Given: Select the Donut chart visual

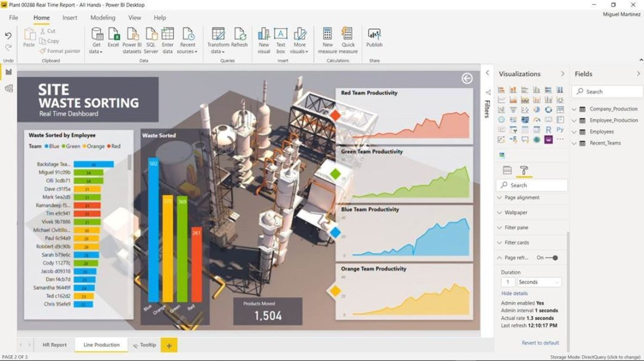Looking at the screenshot, I should click(549, 110).
